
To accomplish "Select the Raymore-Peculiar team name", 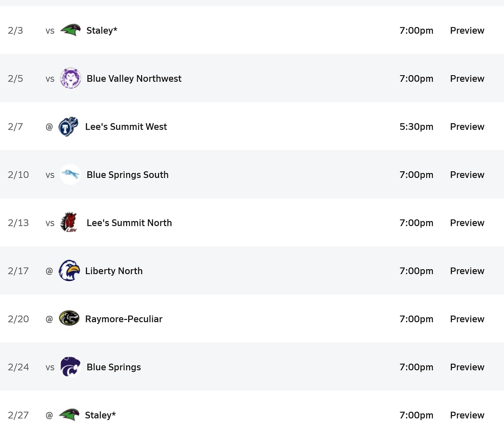I will pos(124,319).
